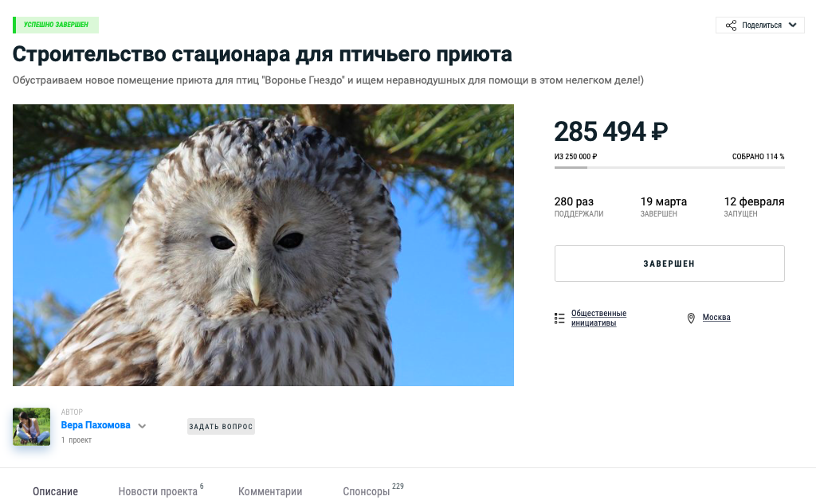Expand the arrow next to Вера Пахомова
This screenshot has width=816, height=504.
(x=142, y=426)
